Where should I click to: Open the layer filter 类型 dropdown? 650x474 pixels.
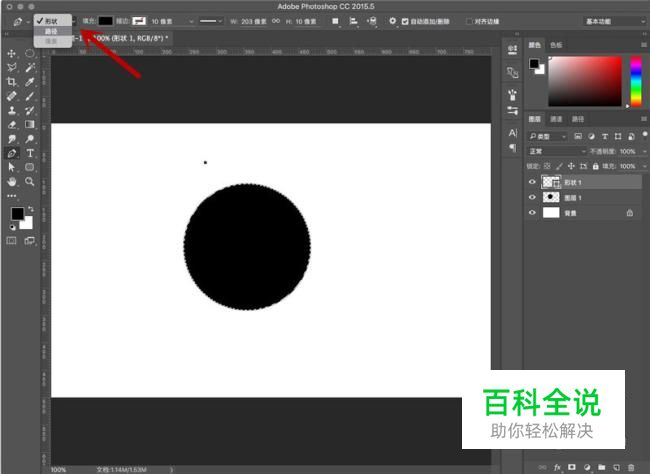click(550, 136)
